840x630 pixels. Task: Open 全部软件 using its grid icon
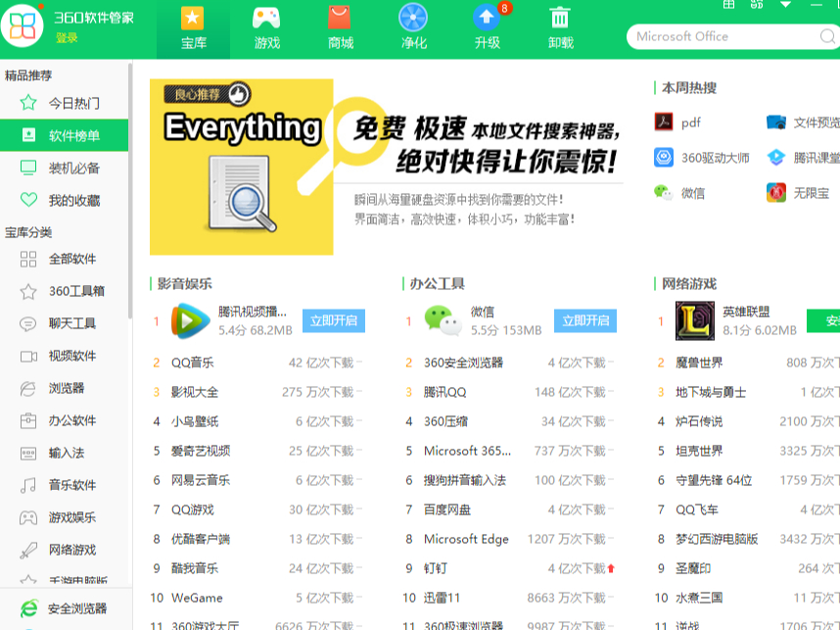[28, 259]
